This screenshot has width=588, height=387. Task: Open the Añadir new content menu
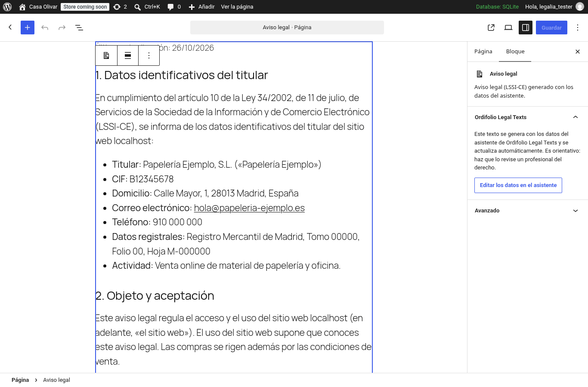(202, 7)
